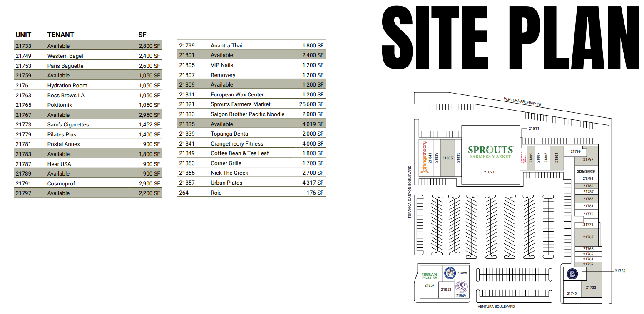Select the Anantra Thai tenant entry

pos(226,45)
